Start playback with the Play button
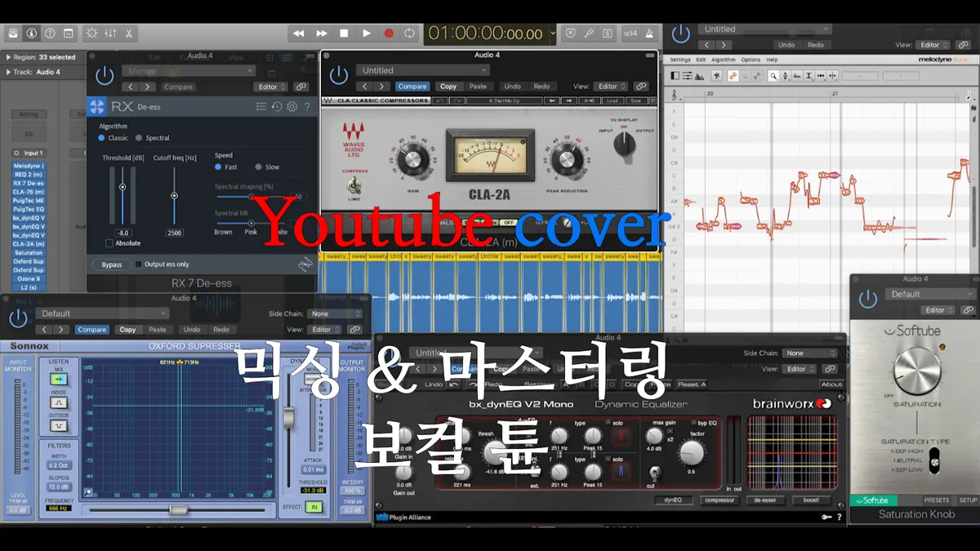The width and height of the screenshot is (980, 551). (x=367, y=33)
